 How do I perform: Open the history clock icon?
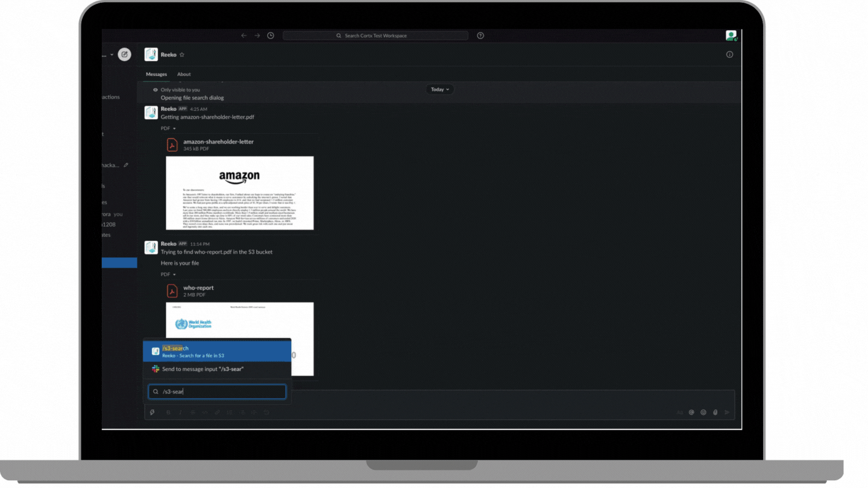pyautogui.click(x=271, y=36)
